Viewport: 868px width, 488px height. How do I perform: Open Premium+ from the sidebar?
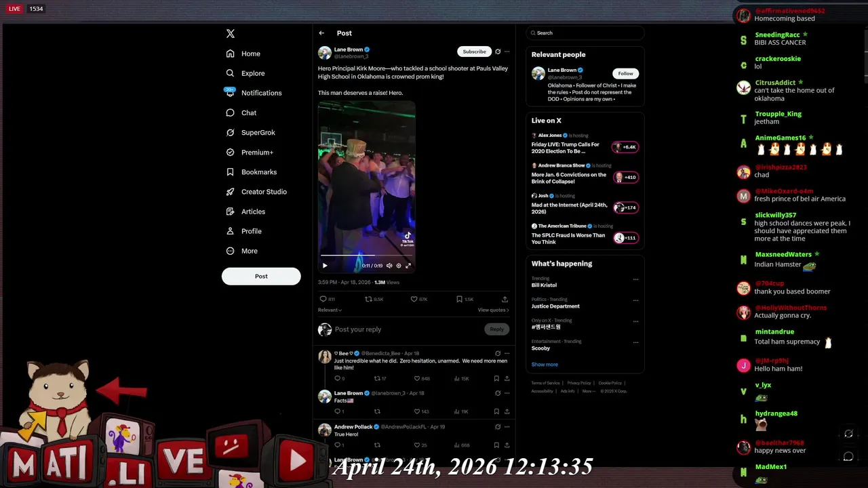tap(250, 152)
